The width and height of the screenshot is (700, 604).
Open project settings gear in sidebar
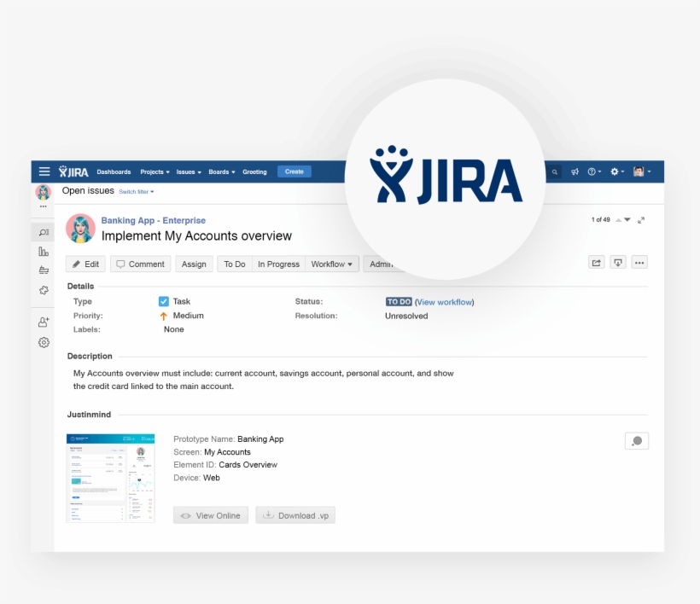coord(44,343)
